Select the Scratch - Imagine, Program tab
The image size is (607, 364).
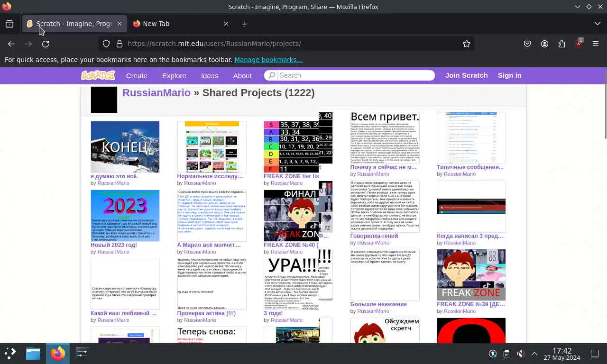click(x=74, y=24)
